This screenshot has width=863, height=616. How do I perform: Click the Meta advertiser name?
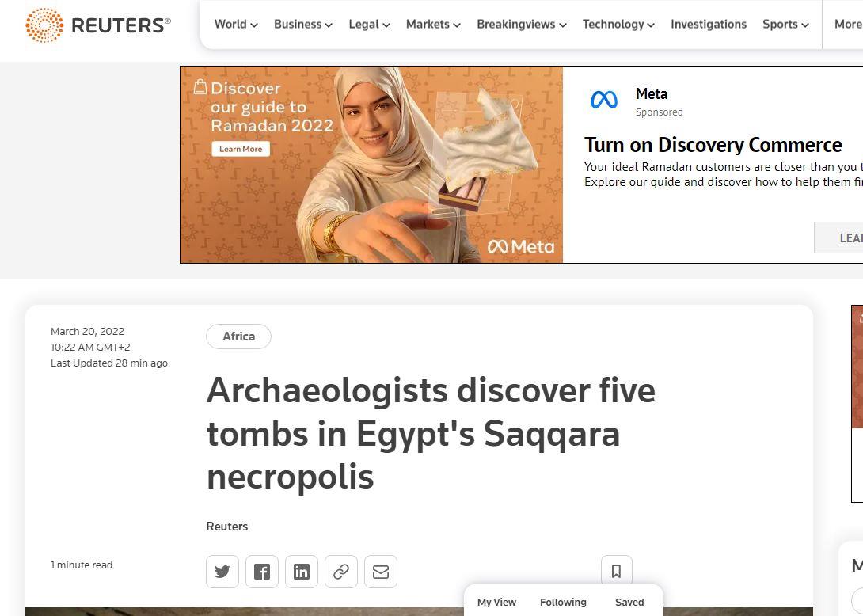[x=652, y=94]
